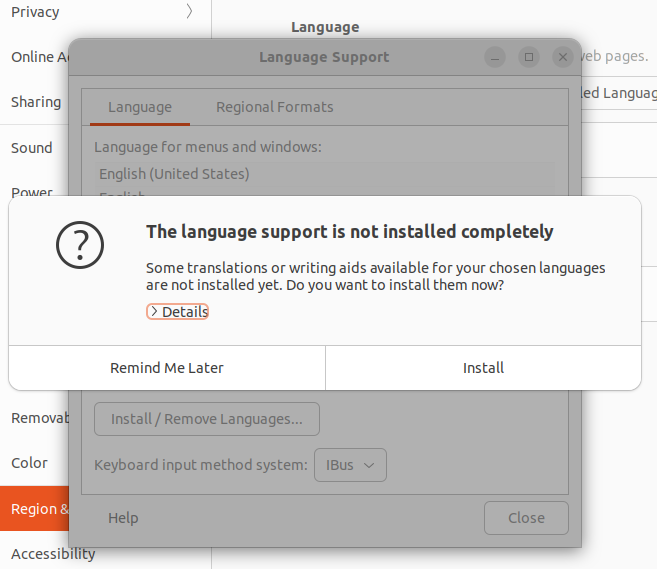Image resolution: width=657 pixels, height=569 pixels.
Task: Open Removable Media in Settings sidebar
Action: 34,418
